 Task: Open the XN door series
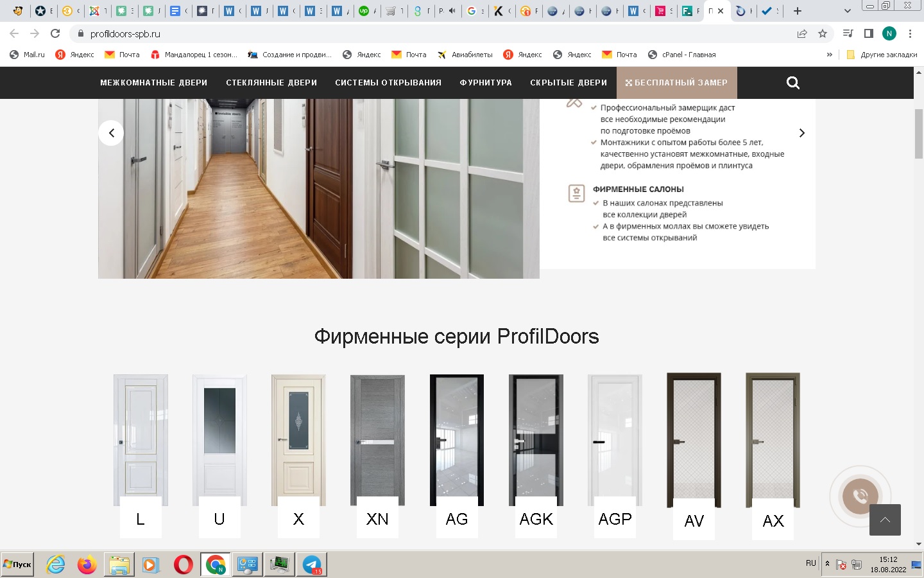377,456
